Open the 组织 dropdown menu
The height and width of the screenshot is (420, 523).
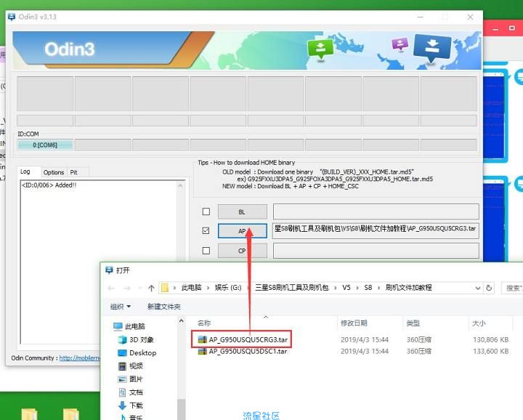tap(121, 306)
